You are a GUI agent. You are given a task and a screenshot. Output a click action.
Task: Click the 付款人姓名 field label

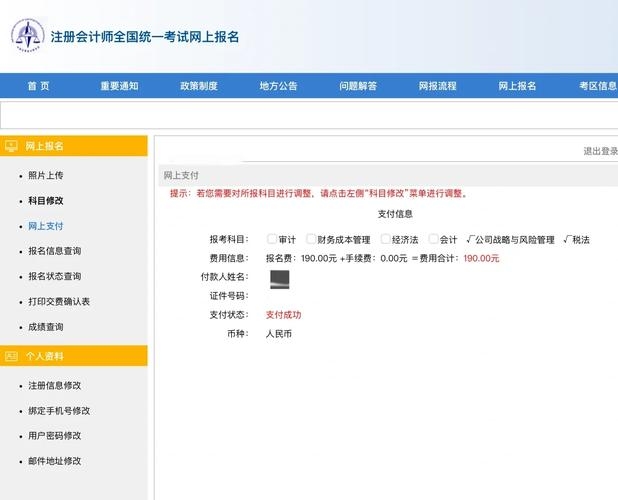(x=224, y=277)
